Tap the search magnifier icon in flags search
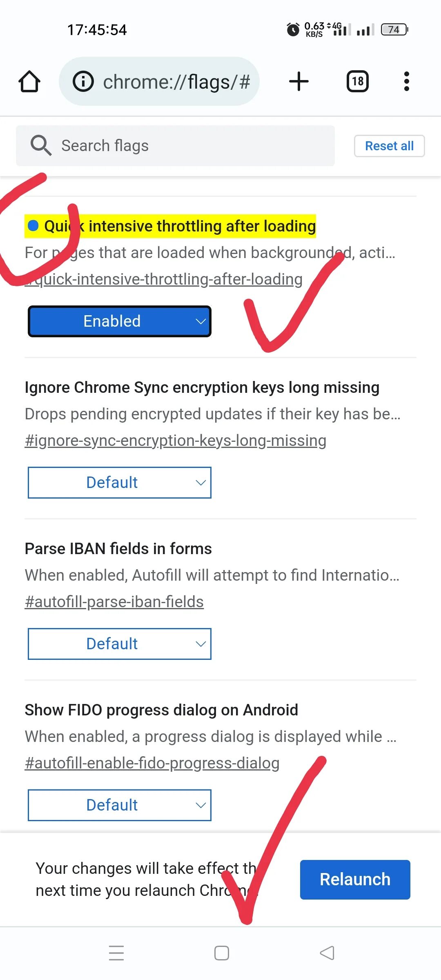Viewport: 441px width, 980px height. click(41, 145)
